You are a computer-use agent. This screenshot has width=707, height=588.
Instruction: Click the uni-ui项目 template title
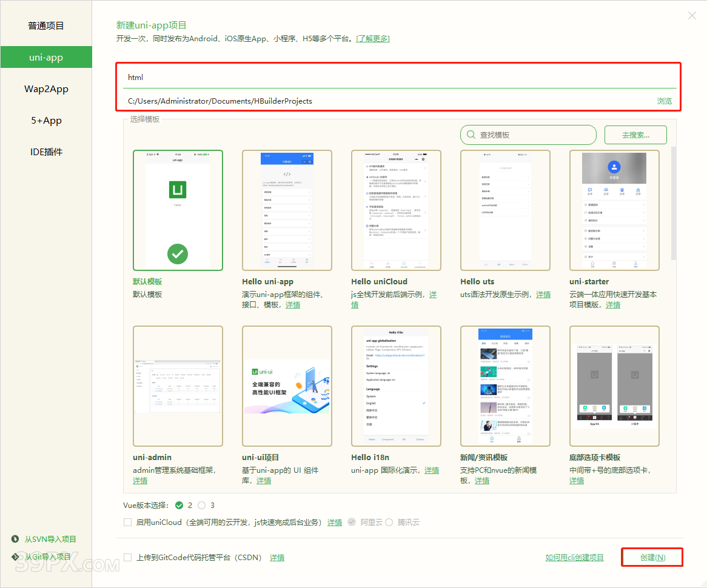point(260,457)
